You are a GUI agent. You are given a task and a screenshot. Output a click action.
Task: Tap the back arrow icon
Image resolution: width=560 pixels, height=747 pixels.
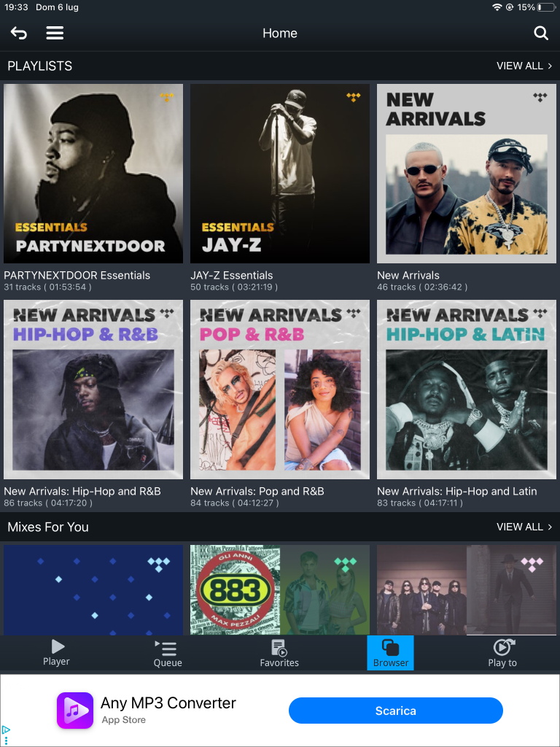point(19,33)
